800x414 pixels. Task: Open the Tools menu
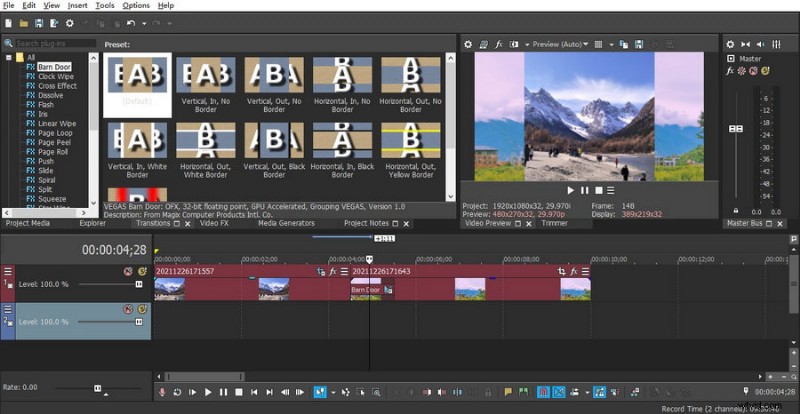(x=105, y=6)
